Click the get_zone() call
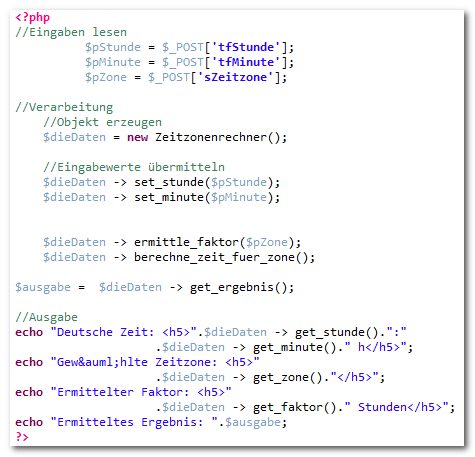475x457 pixels. [x=288, y=377]
